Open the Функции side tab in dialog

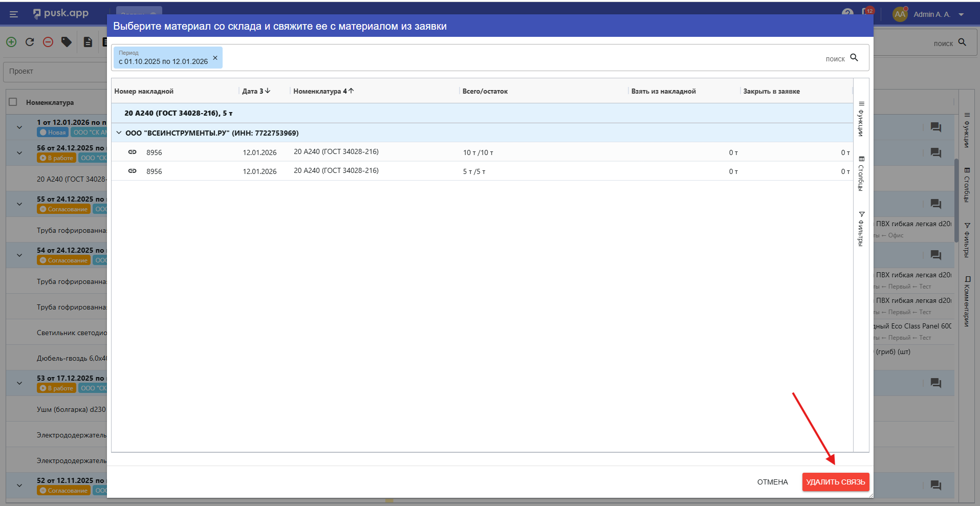point(861,119)
